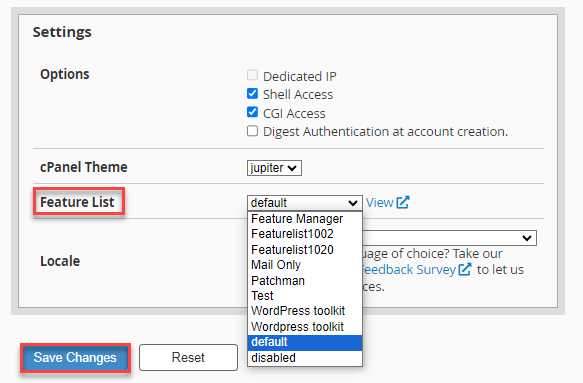Click the Reset button
The image size is (583, 383).
pyautogui.click(x=188, y=357)
